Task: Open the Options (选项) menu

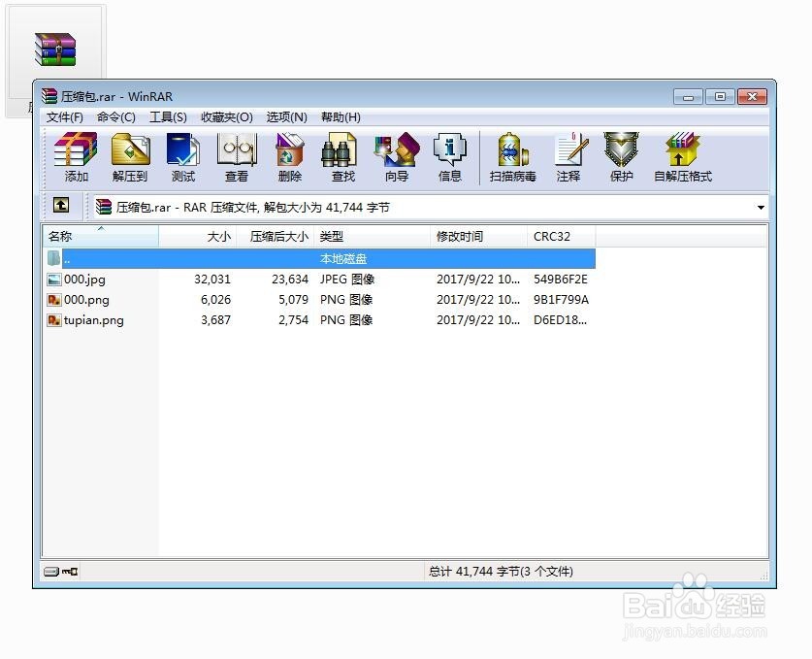Action: pos(287,117)
